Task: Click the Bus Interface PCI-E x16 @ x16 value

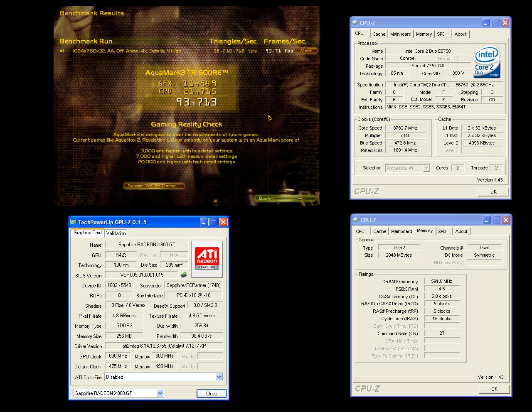Action: click(x=194, y=295)
